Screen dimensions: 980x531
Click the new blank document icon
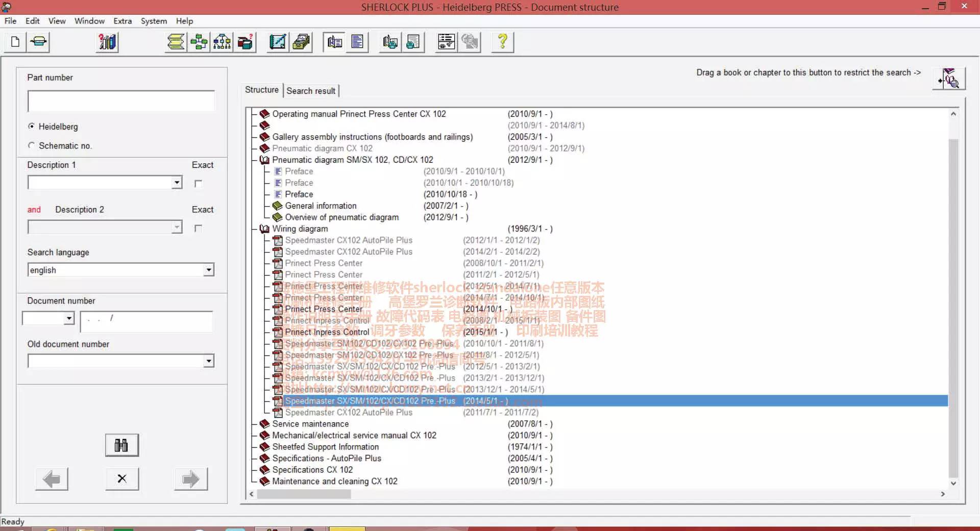(x=15, y=42)
